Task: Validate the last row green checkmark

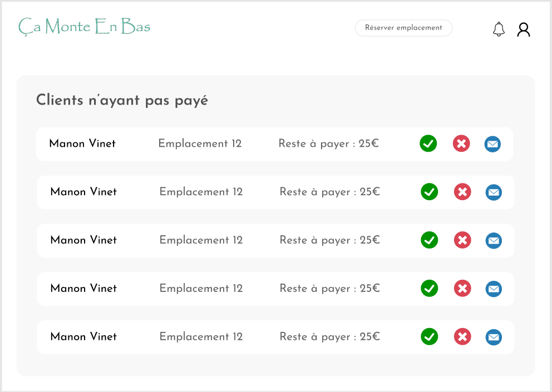Action: point(429,337)
